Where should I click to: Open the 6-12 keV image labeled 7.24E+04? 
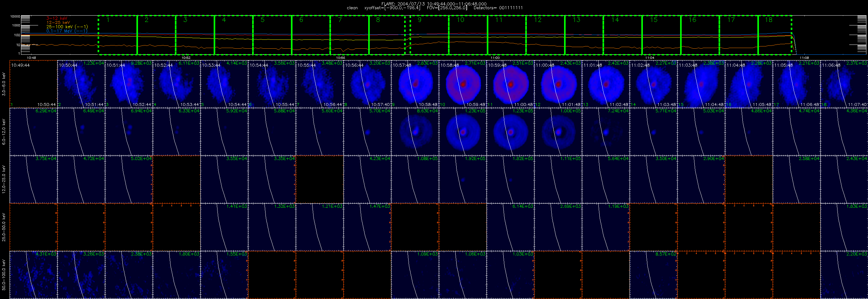(x=605, y=132)
